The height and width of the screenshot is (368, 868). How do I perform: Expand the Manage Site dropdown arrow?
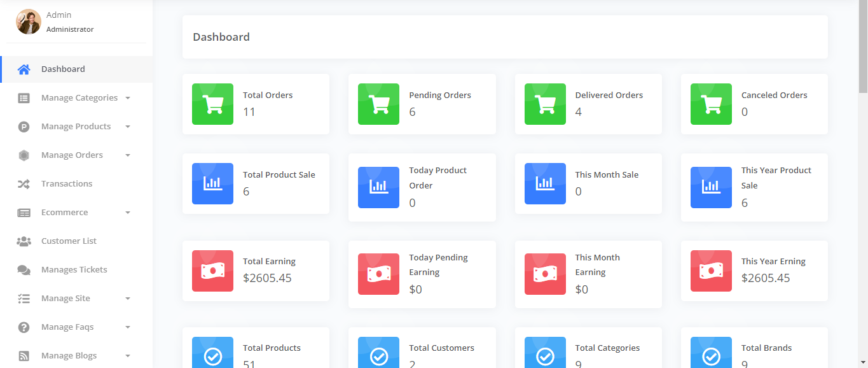point(128,299)
